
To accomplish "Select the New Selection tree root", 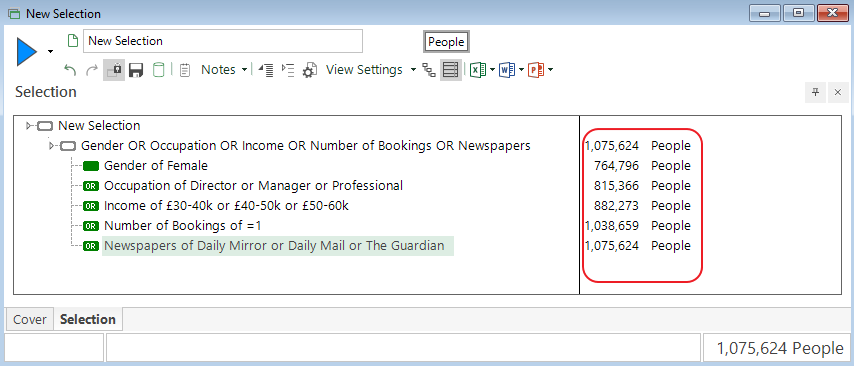I will click(x=99, y=126).
